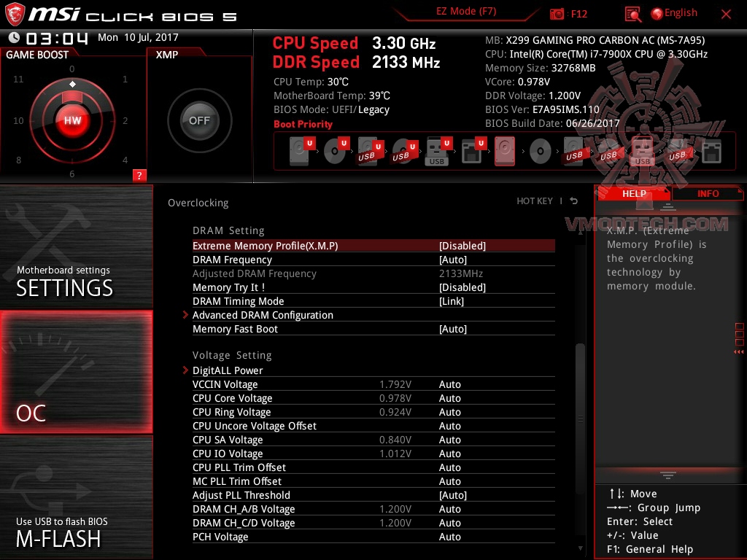Open Memory Fast Boot [Auto] option

[373, 329]
